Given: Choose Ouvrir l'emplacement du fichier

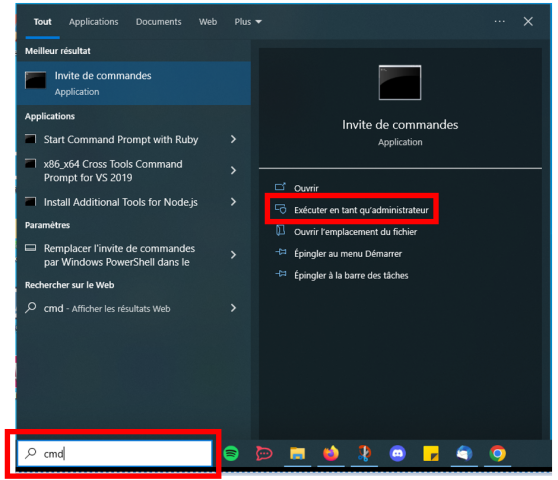Looking at the screenshot, I should (355, 232).
